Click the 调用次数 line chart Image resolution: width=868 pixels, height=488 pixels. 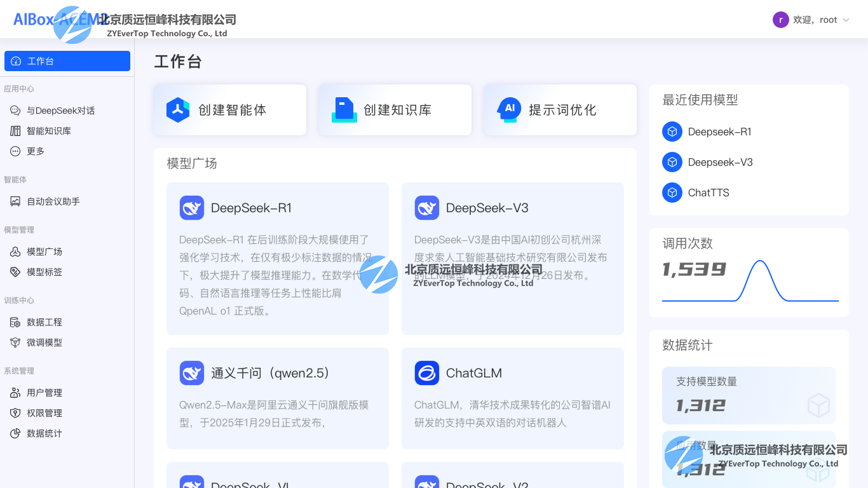(750, 281)
